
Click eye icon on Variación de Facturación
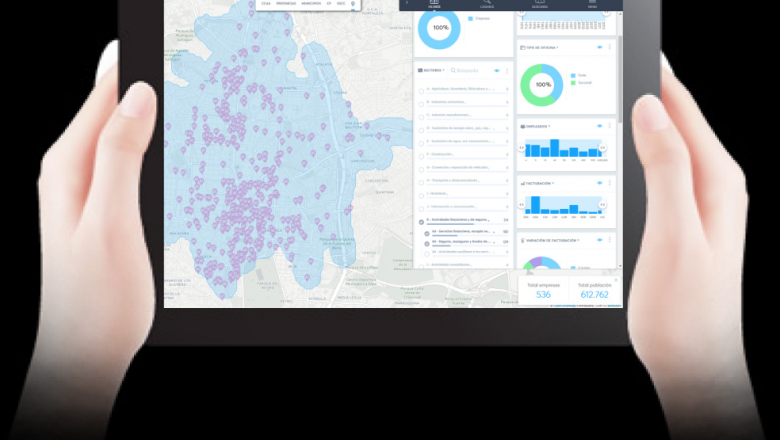599,240
